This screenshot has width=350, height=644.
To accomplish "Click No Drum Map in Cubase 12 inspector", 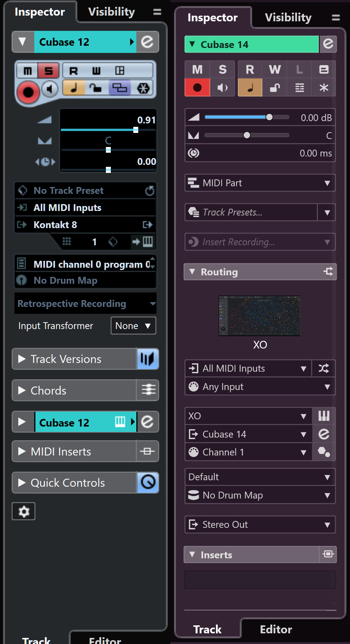I will tap(85, 280).
